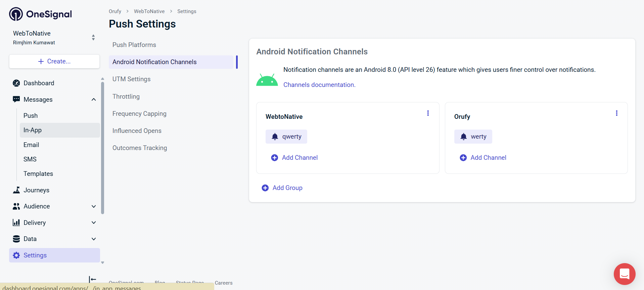Click the Push Settings heading
Viewport: 644px width, 290px height.
tap(142, 24)
